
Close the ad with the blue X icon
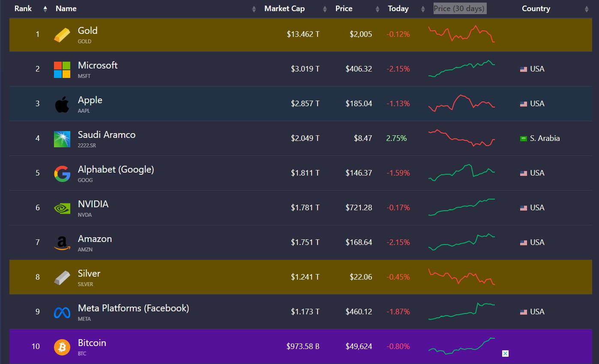pyautogui.click(x=505, y=353)
